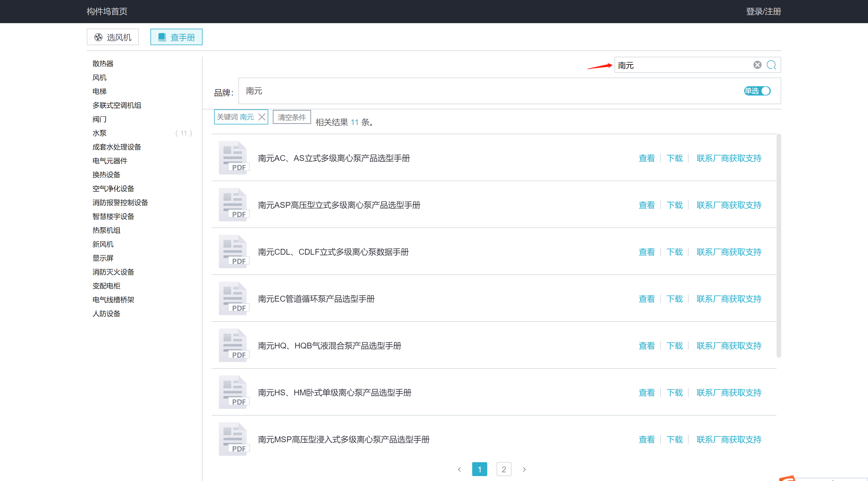Viewport: 868px width, 481px height.
Task: Click 联系厂商获取支持 for 南元MSP高压型 manual
Action: point(729,439)
